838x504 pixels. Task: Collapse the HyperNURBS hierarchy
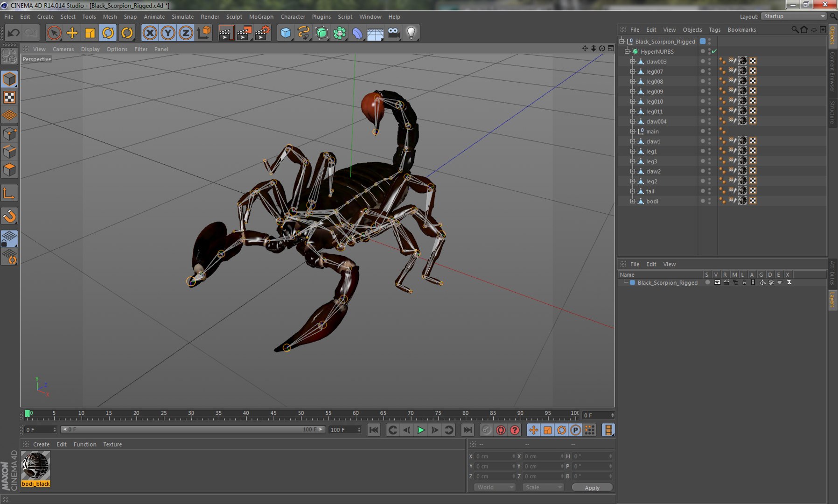[627, 51]
